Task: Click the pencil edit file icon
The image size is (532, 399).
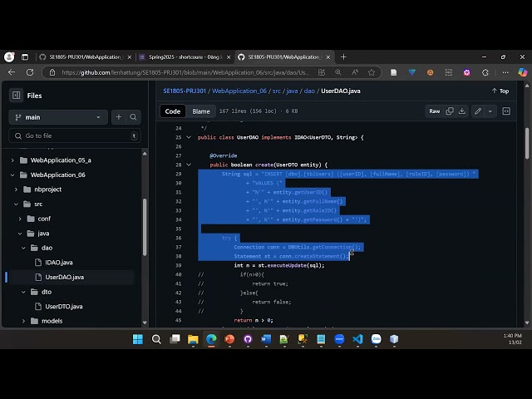Action: [x=478, y=111]
